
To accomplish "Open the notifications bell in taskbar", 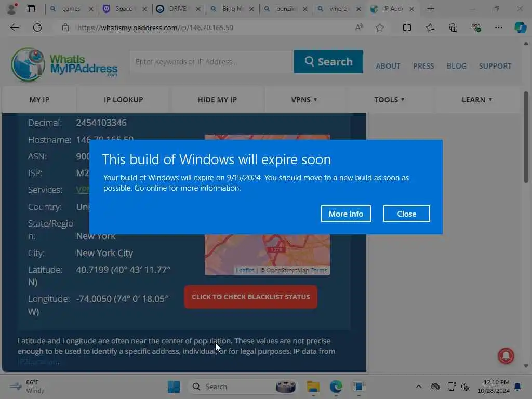I will click(518, 387).
